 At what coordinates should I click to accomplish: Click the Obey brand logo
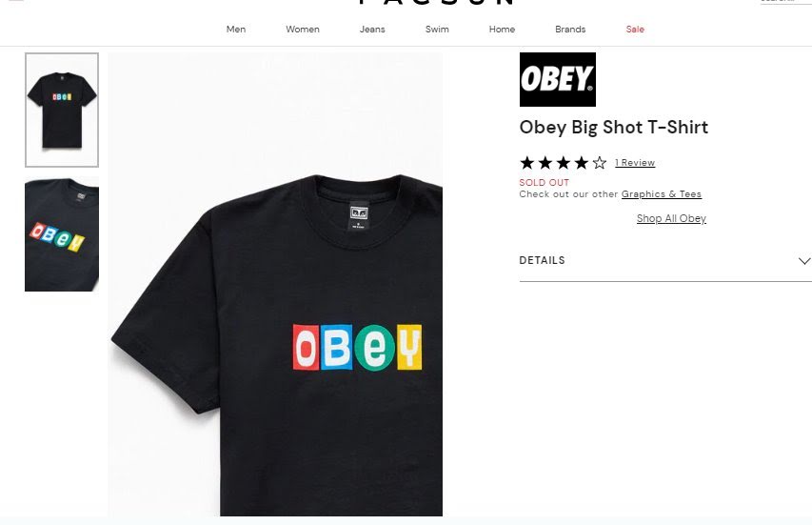click(x=557, y=79)
